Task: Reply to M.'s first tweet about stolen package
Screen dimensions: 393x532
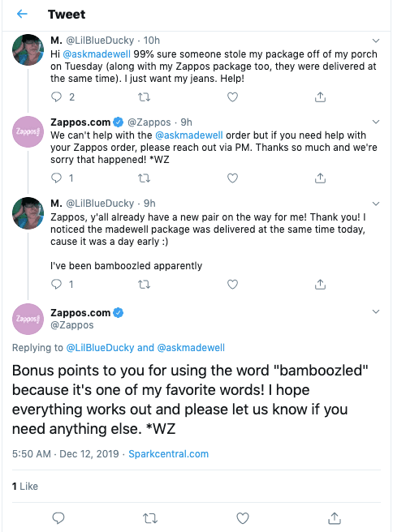Action: (56, 97)
